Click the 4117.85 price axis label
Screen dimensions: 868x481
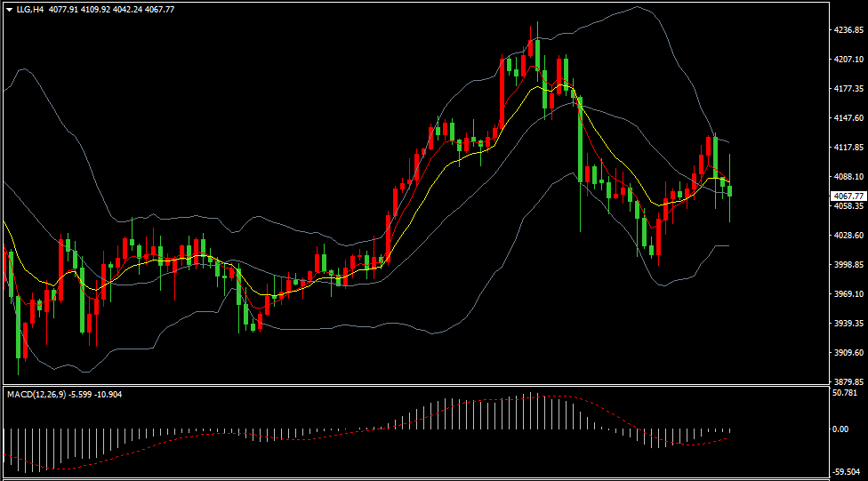tap(848, 148)
